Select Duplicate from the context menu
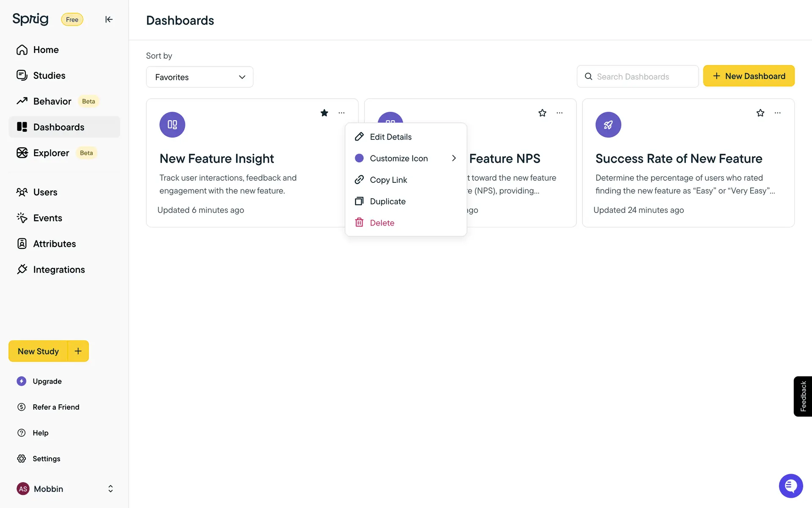This screenshot has width=812, height=508. (387, 202)
